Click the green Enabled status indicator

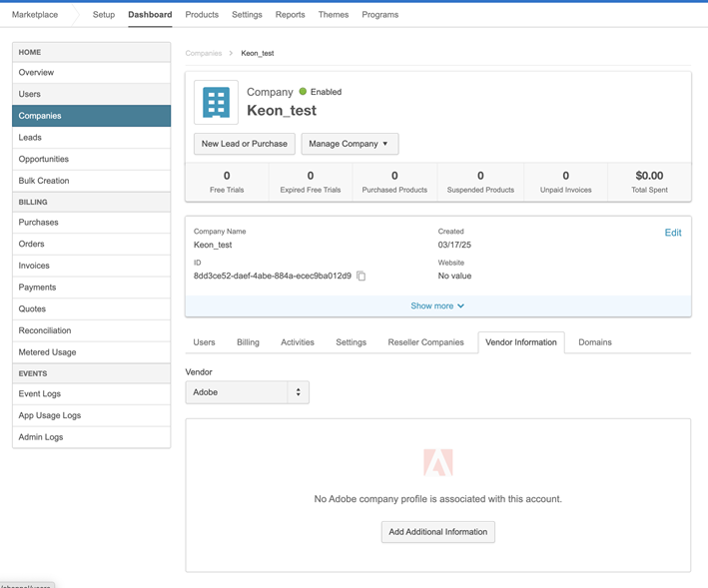tap(304, 92)
